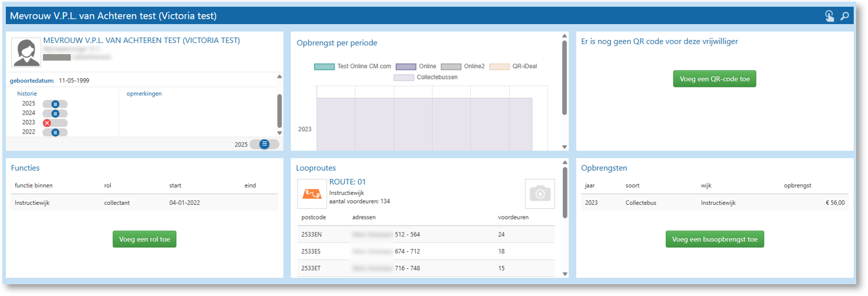Click 'Voeg een QR-code toe' button

[714, 79]
